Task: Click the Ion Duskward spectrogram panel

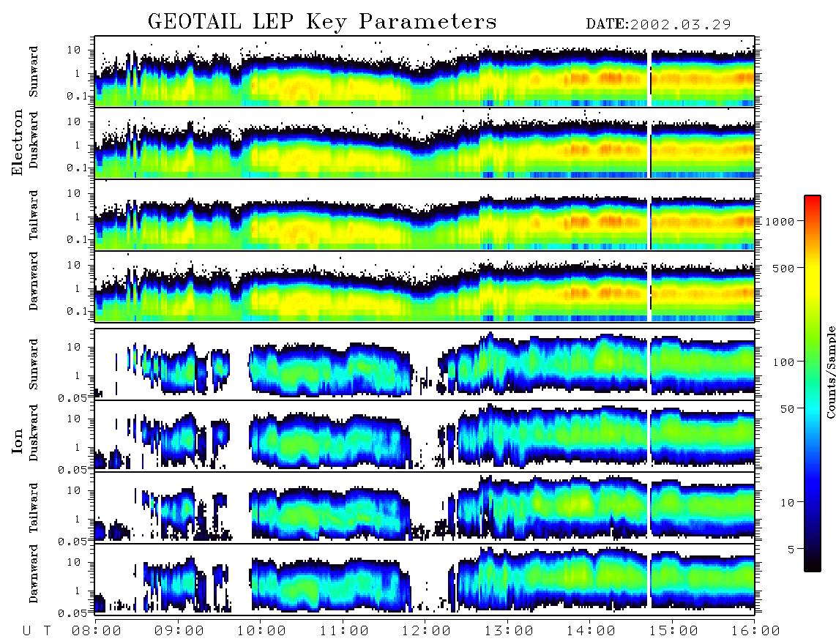Action: pyautogui.click(x=425, y=435)
